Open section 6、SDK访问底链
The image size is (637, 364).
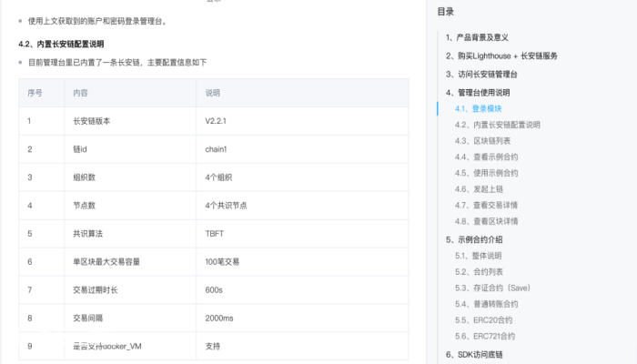pyautogui.click(x=474, y=355)
